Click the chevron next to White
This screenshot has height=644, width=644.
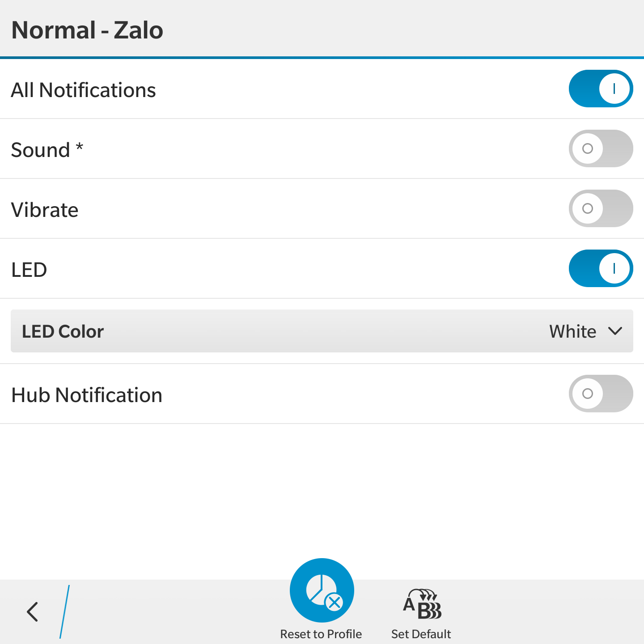[615, 331]
